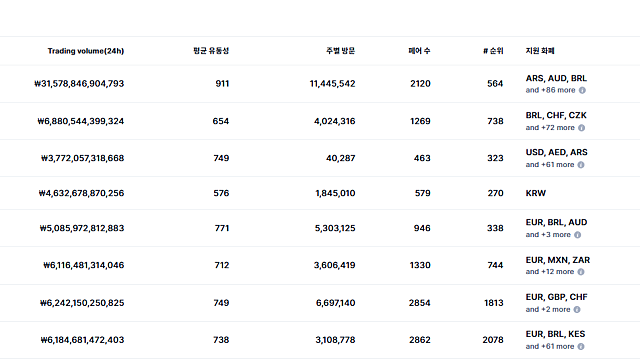
Task: Sort by 평균 유동성 column header
Action: [x=211, y=51]
